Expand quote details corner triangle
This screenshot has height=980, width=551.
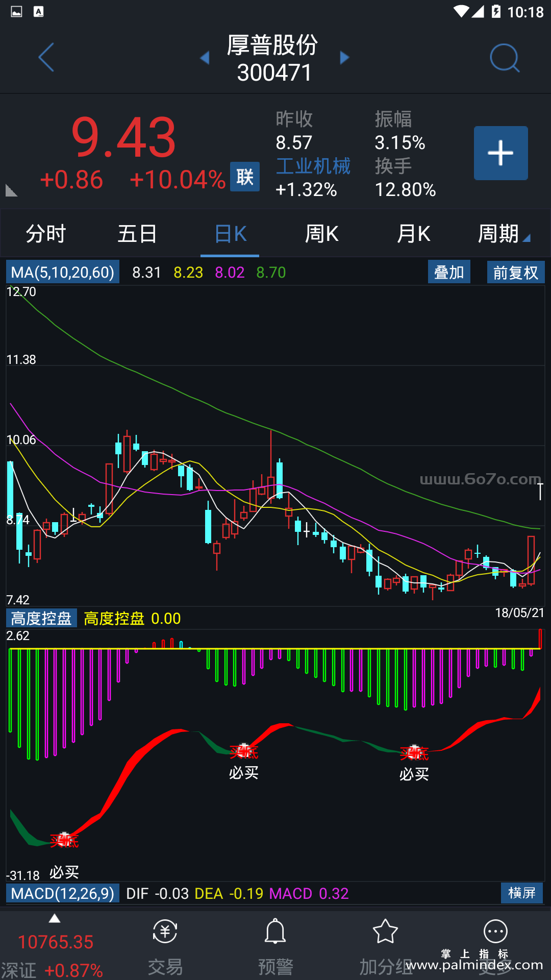coord(11,190)
